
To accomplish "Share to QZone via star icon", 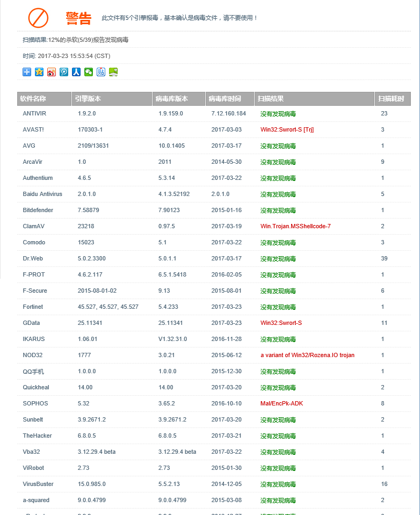I will pyautogui.click(x=39, y=72).
